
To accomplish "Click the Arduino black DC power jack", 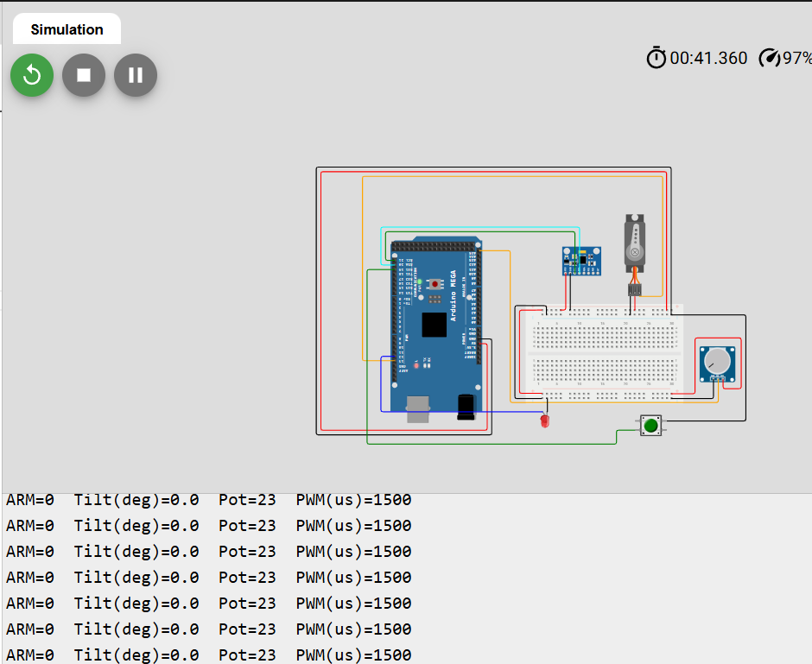I will pyautogui.click(x=466, y=407).
